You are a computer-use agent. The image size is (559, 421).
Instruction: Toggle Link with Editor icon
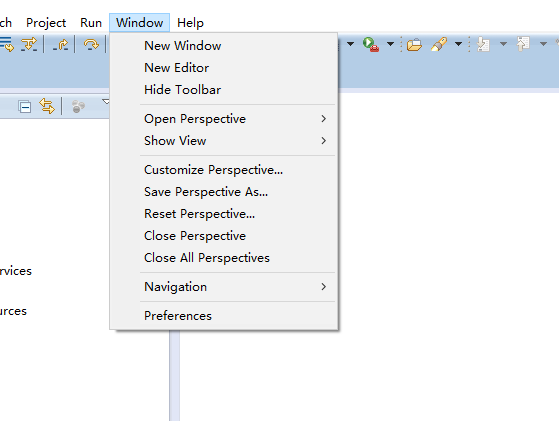coord(47,106)
